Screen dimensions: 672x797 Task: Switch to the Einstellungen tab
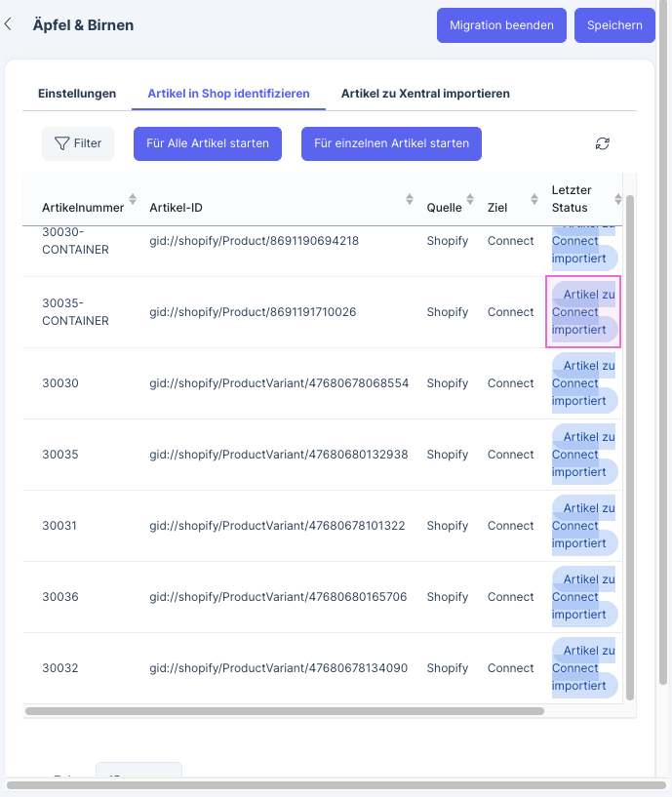[77, 94]
